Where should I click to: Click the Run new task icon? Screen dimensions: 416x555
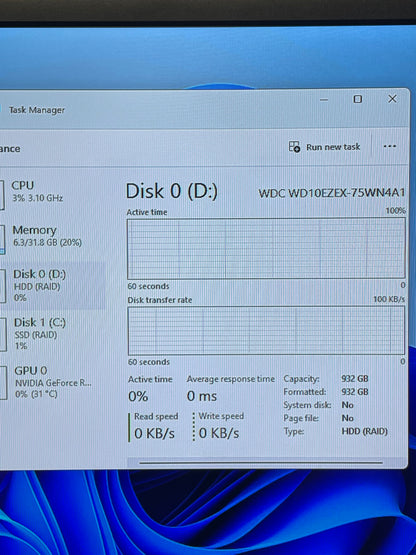tap(294, 147)
